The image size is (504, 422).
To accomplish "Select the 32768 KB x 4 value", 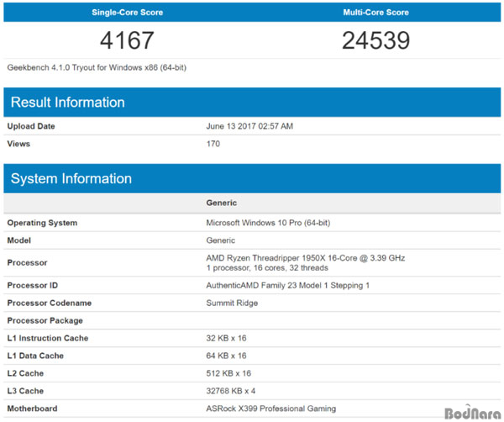I will pos(231,391).
